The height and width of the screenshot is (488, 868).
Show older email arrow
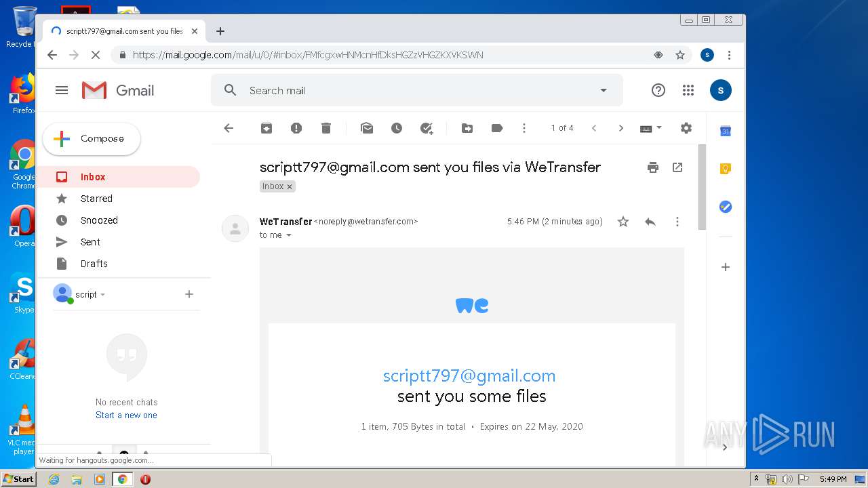pyautogui.click(x=620, y=128)
